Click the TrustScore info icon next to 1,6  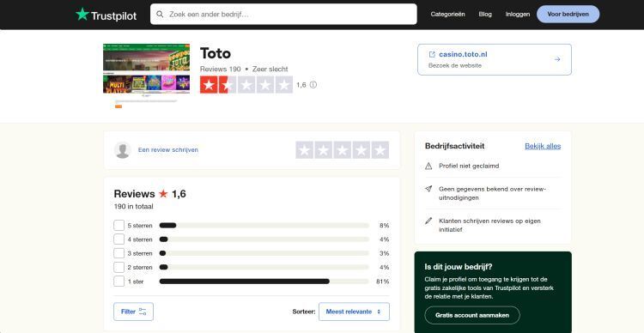313,85
